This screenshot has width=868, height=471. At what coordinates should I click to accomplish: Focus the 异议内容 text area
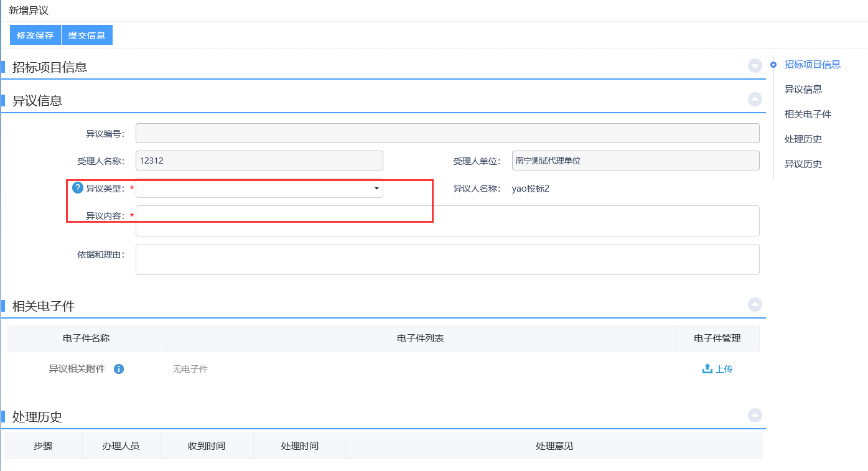pyautogui.click(x=447, y=222)
